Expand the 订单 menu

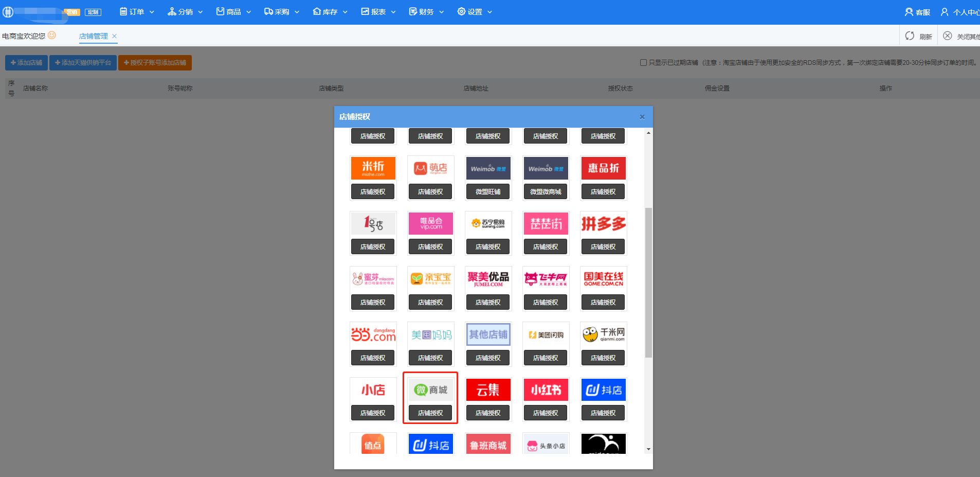(x=137, y=12)
